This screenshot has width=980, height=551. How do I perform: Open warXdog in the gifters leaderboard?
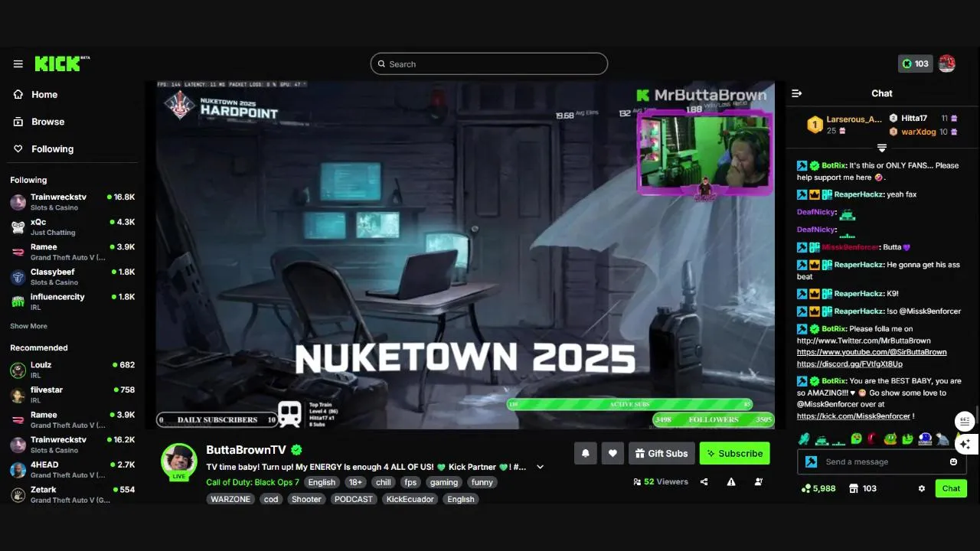click(923, 132)
